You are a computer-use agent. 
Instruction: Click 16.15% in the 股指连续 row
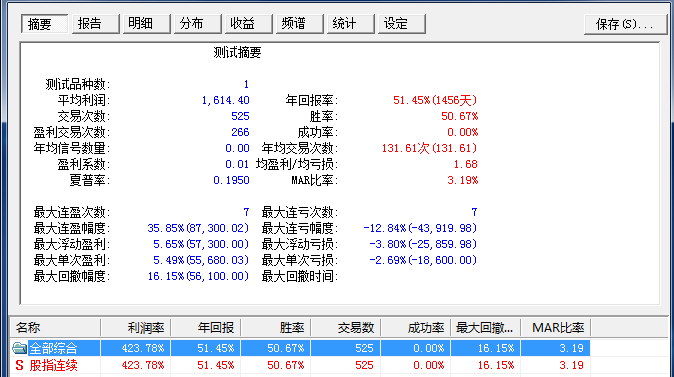click(x=496, y=366)
